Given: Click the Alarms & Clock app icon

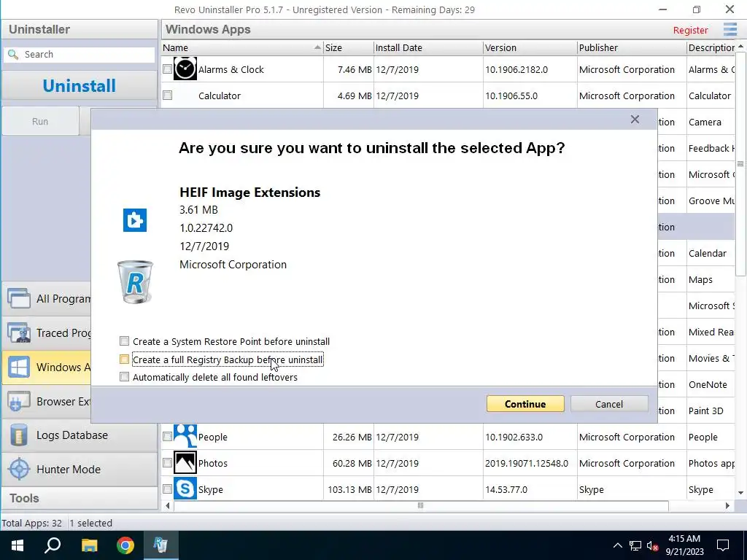Looking at the screenshot, I should (185, 69).
